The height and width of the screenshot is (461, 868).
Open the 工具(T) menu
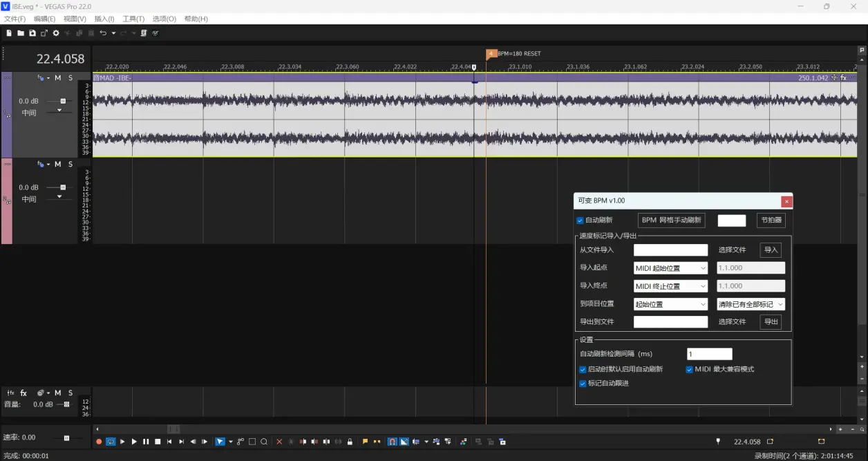click(133, 19)
